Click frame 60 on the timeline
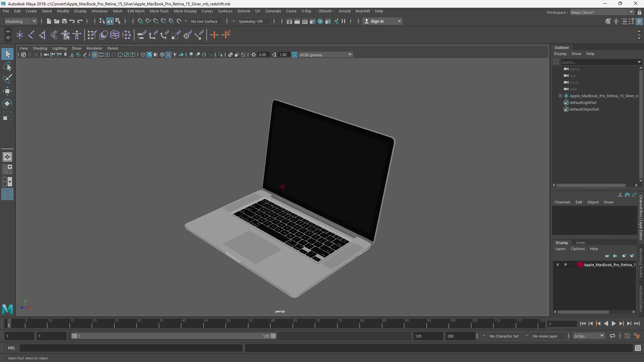The width and height of the screenshot is (644, 362). 273,324
